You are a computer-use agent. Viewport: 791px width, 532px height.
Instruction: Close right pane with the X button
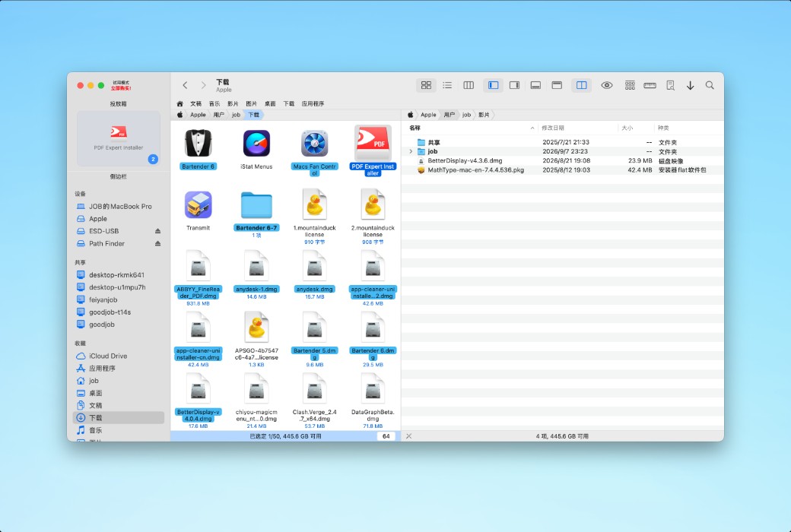[x=408, y=436]
